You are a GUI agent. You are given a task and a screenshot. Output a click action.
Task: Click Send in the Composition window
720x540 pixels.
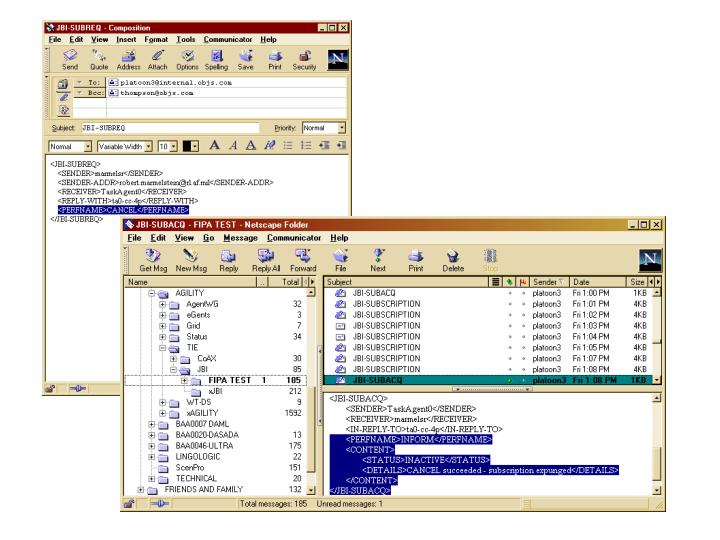click(x=70, y=60)
